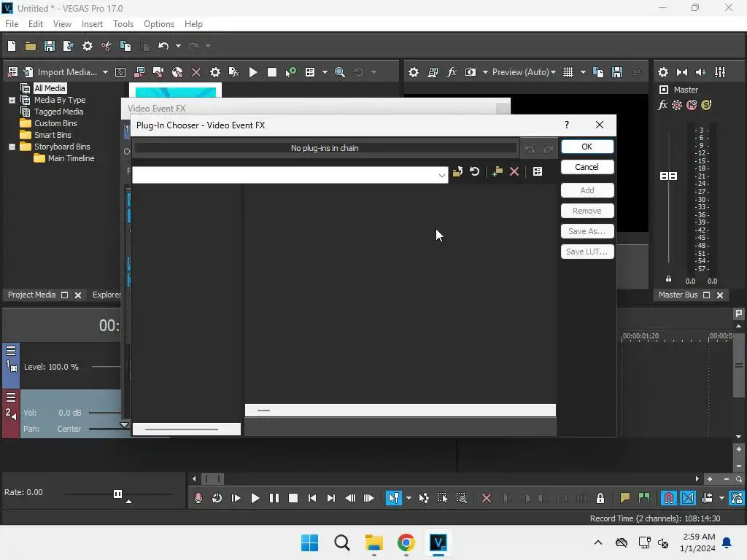Image resolution: width=747 pixels, height=560 pixels.
Task: Open Project Properties gear in main toolbar
Action: [88, 46]
